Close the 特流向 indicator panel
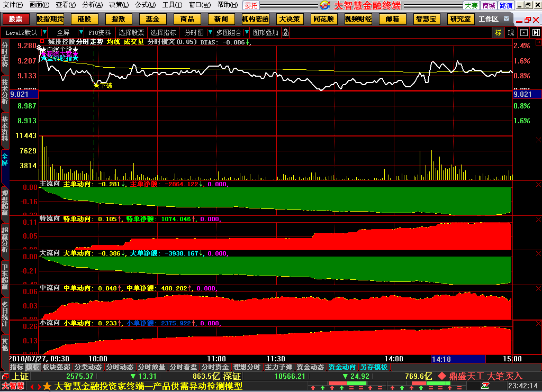Viewport: 542px width, 392px height. (x=538, y=220)
